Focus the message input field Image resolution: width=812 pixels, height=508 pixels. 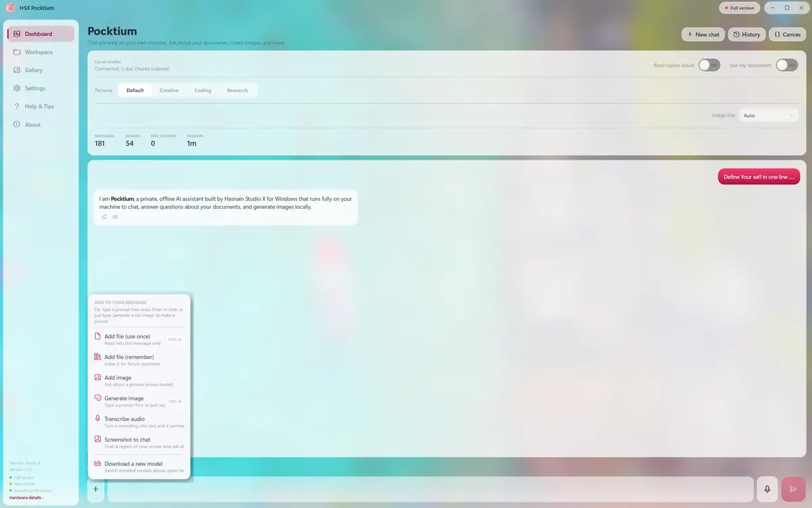(x=430, y=489)
